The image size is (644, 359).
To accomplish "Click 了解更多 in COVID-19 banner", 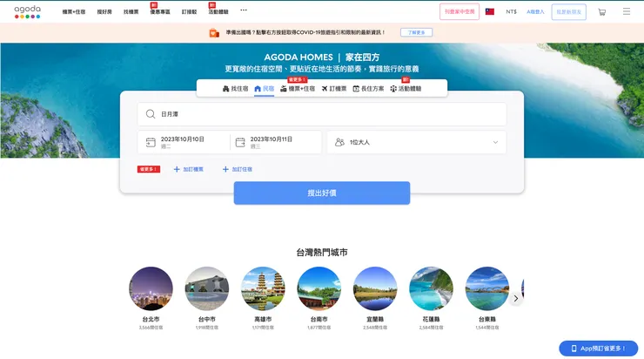I will tap(417, 32).
